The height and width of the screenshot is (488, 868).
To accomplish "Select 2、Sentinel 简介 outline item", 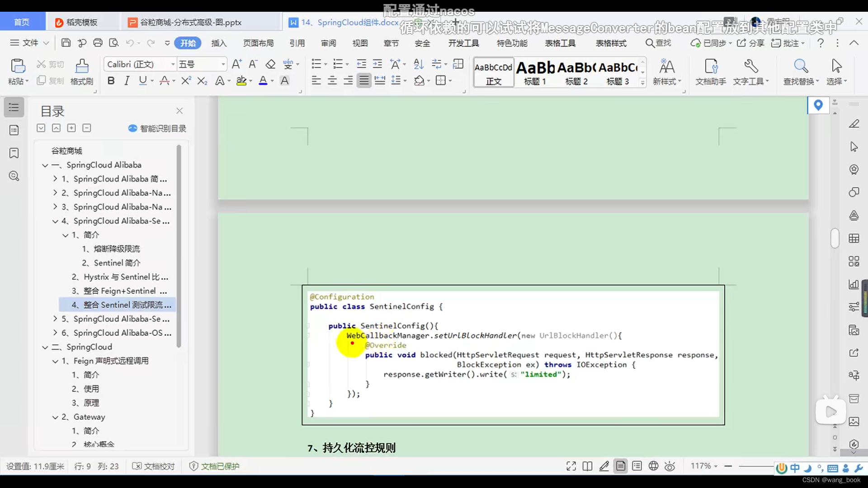I will (x=111, y=263).
